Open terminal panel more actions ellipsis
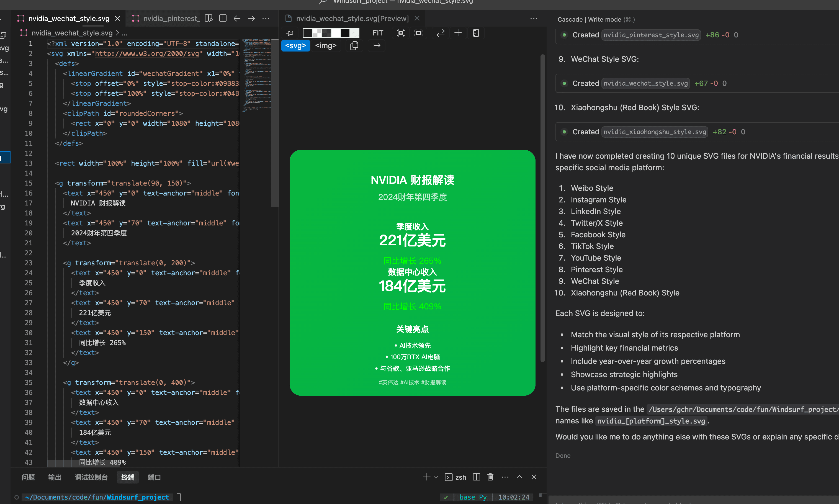839x504 pixels. pos(505,477)
